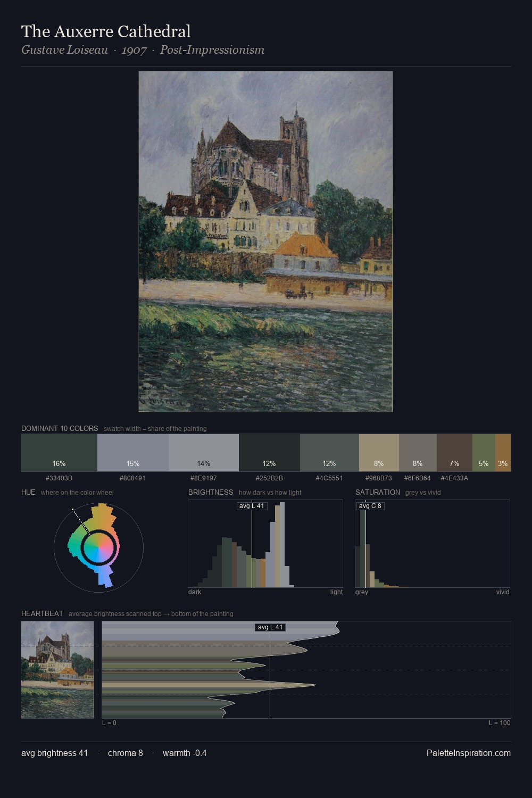The image size is (532, 798).
Task: Click artist name 'Gustave Loiseau'
Action: pos(64,50)
